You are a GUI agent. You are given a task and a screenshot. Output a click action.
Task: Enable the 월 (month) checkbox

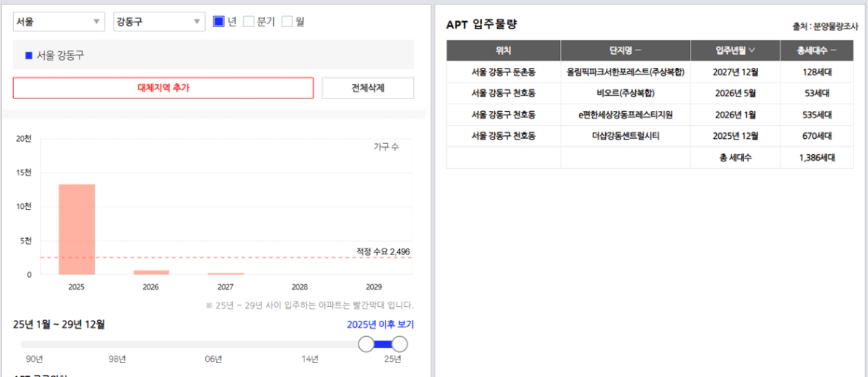tap(287, 22)
